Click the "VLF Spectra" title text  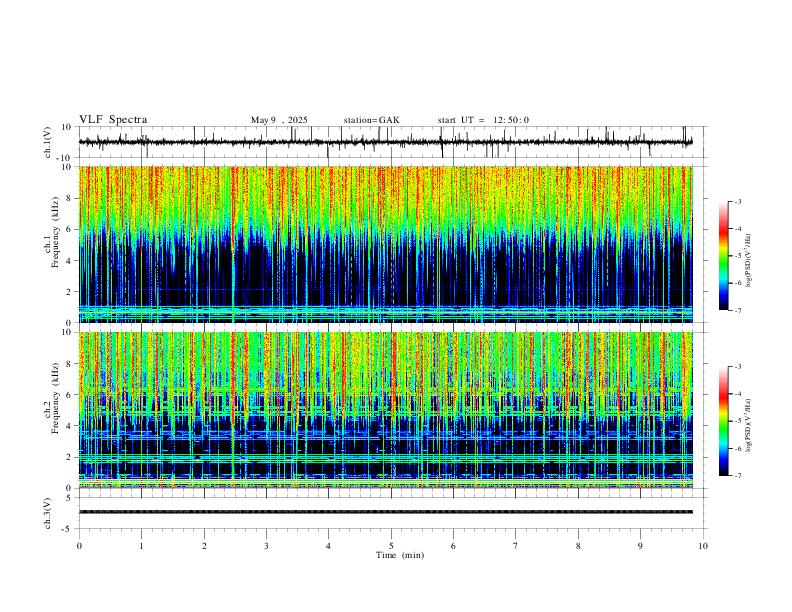click(x=113, y=120)
